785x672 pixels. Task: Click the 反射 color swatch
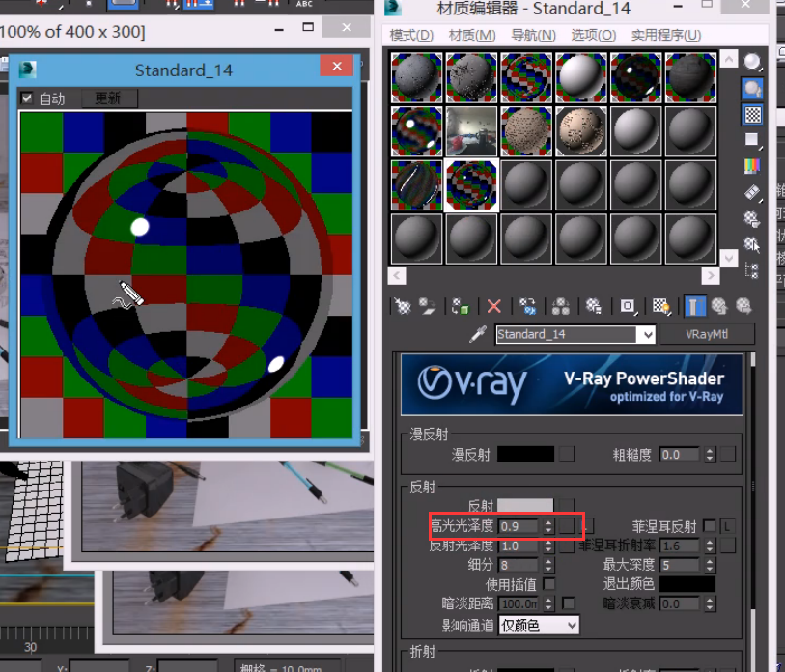[524, 506]
